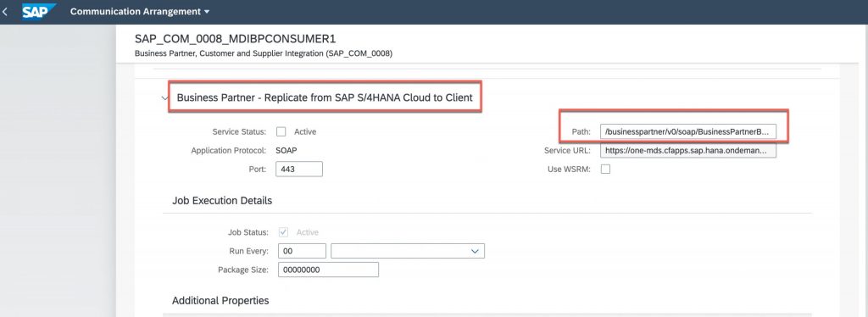
Task: Select the Service URL input field
Action: point(688,151)
